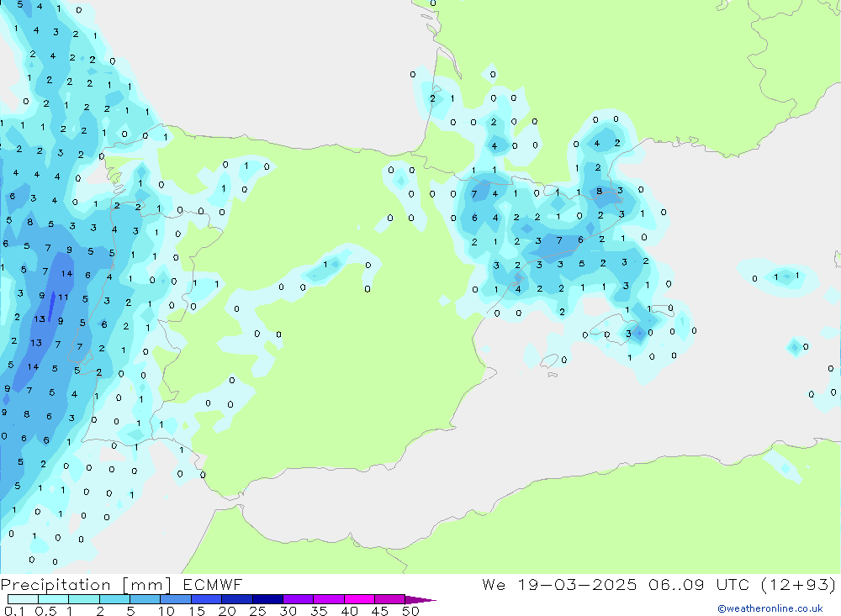Click the '35' legend scale value

tap(319, 611)
